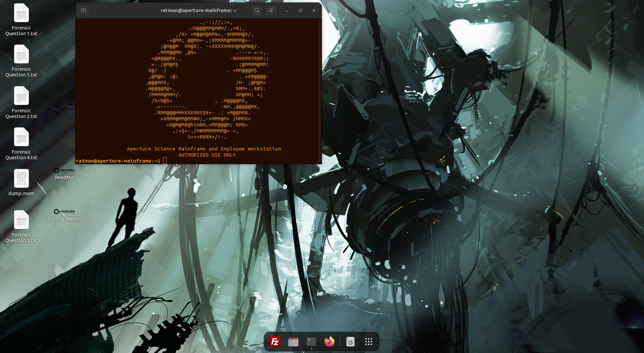Launch FileZilla from the dock
The image size is (644, 353).
[275, 342]
